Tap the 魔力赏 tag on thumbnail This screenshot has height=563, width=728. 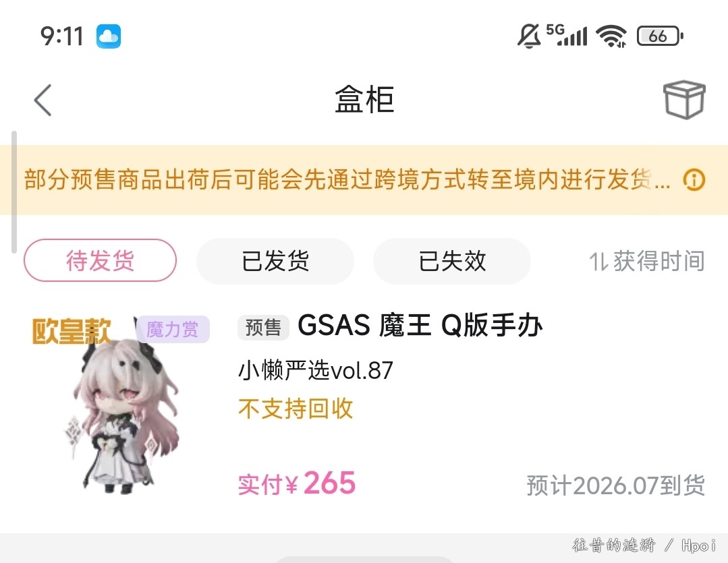tap(173, 330)
